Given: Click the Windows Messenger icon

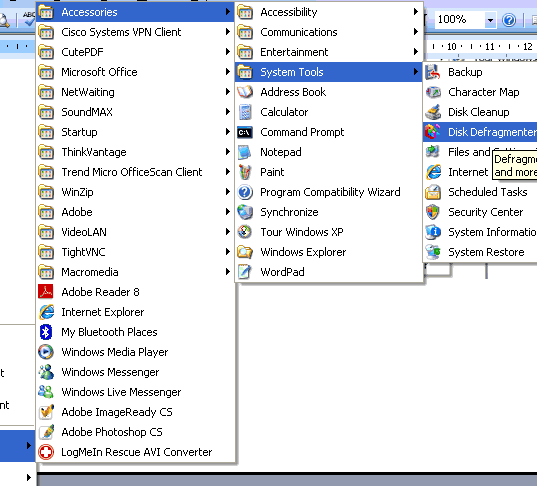Looking at the screenshot, I should click(x=46, y=372).
